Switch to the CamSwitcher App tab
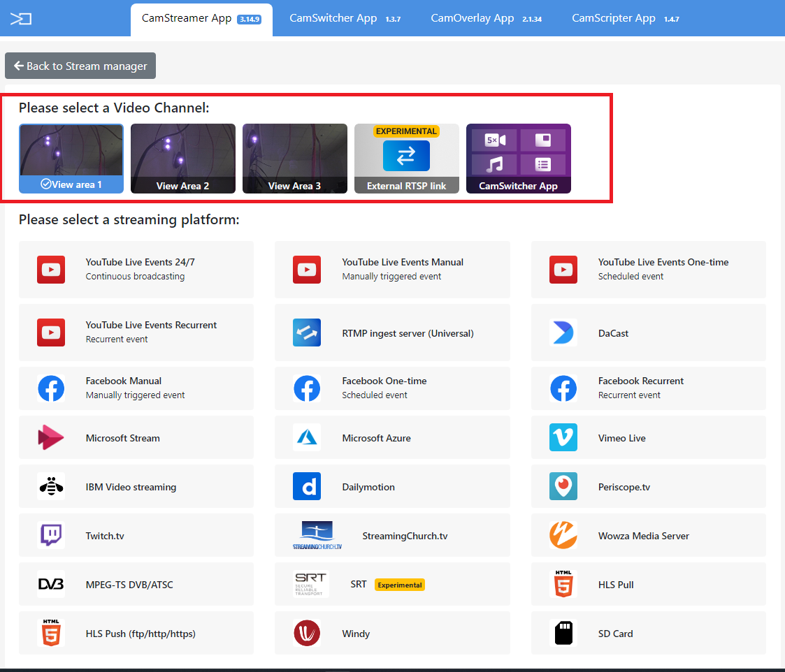Screen dimensions: 785x672 click(x=345, y=19)
